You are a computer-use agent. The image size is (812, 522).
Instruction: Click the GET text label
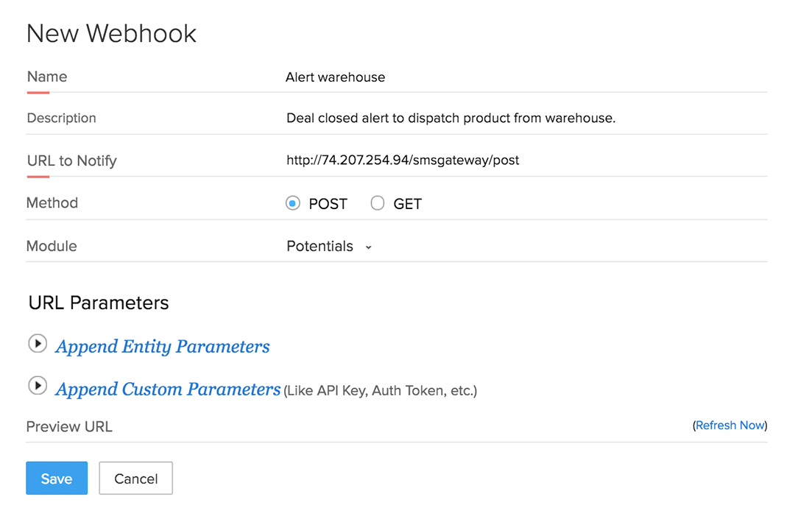click(408, 205)
